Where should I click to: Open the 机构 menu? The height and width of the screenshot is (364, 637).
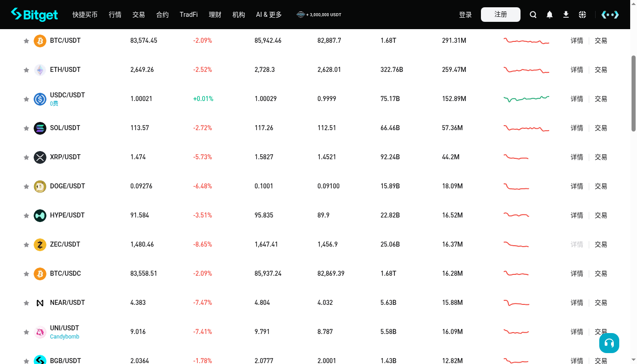point(239,15)
